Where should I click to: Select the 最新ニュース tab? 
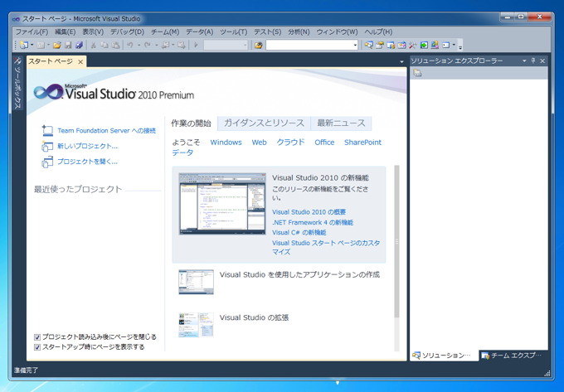341,123
